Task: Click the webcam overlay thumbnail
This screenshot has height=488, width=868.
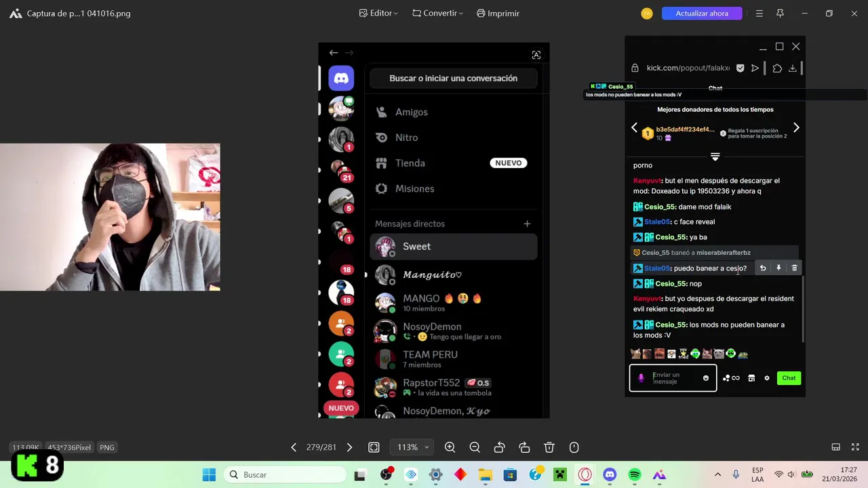Action: pos(110,217)
